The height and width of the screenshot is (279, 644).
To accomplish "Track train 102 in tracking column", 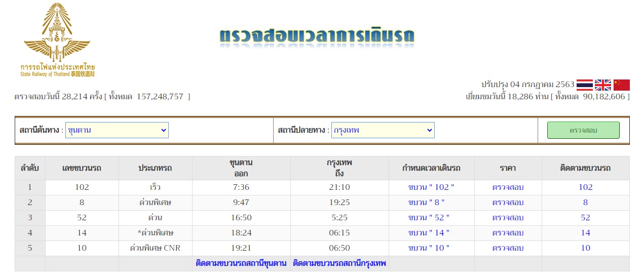I will tap(585, 187).
